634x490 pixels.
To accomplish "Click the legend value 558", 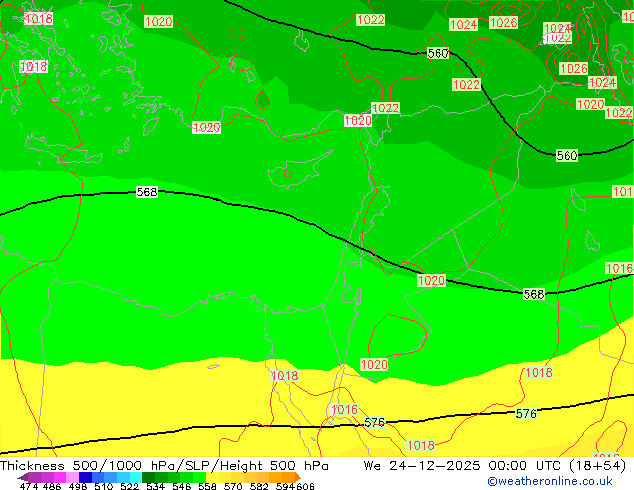I will pyautogui.click(x=207, y=486).
